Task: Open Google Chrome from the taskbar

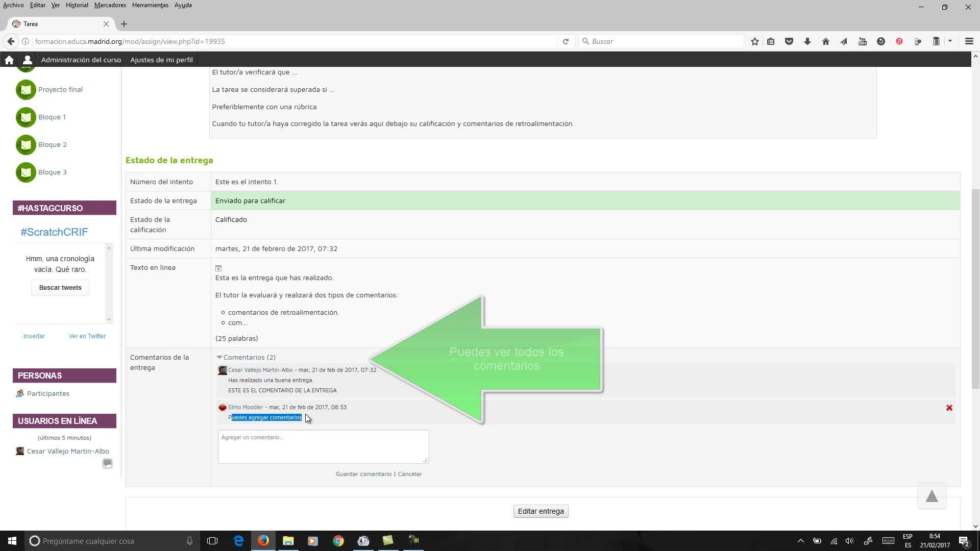Action: point(338,541)
